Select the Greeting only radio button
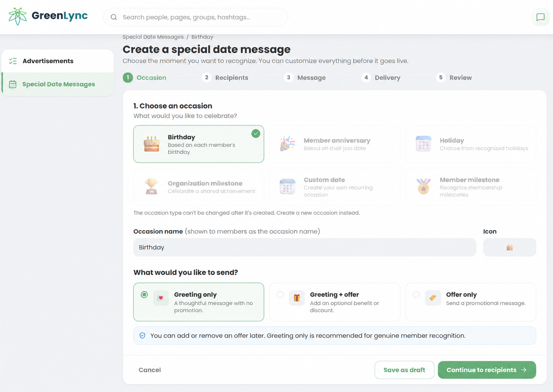Image resolution: width=553 pixels, height=392 pixels. (x=144, y=294)
